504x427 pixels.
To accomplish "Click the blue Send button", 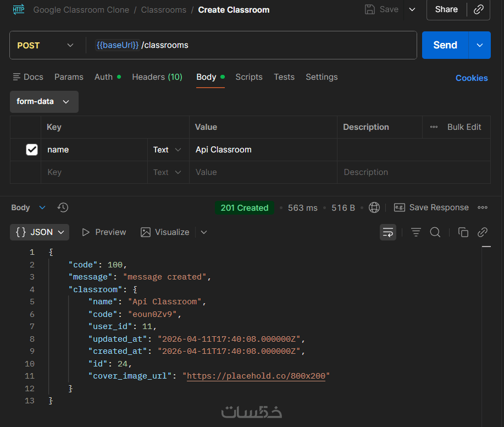I will point(445,45).
